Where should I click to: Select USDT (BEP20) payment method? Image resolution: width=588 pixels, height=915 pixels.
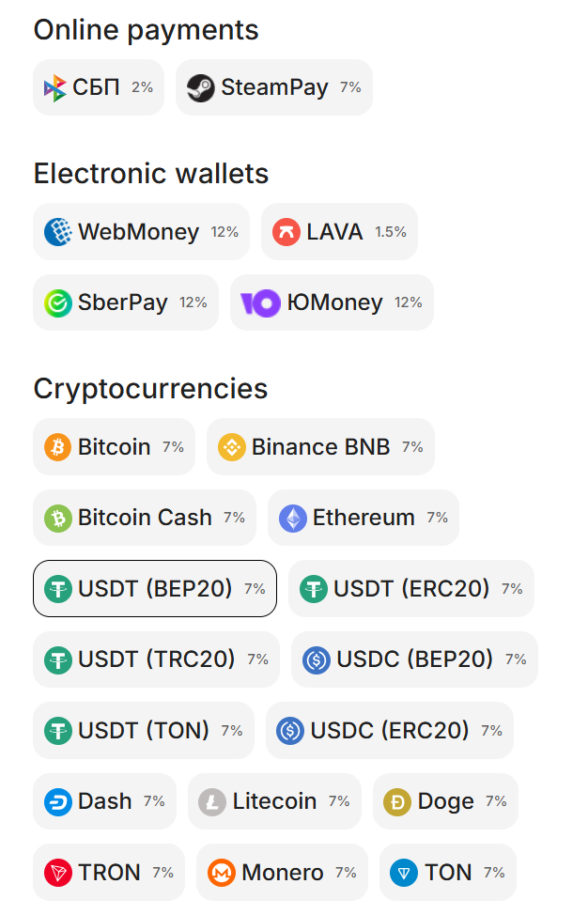click(155, 589)
